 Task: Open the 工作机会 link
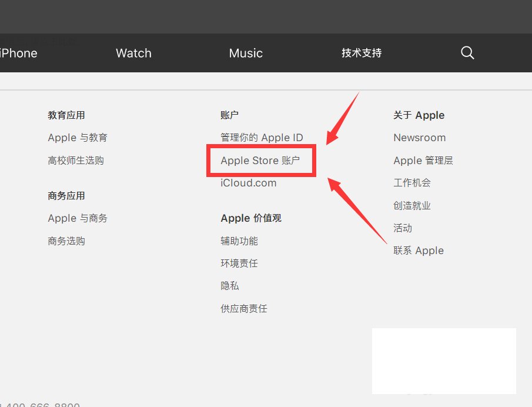412,183
